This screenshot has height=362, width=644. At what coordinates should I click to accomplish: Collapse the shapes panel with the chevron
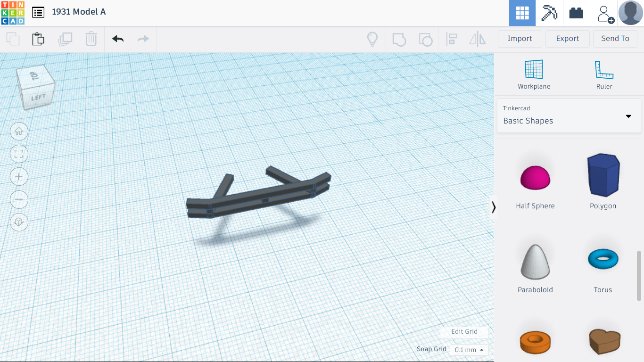pyautogui.click(x=494, y=207)
